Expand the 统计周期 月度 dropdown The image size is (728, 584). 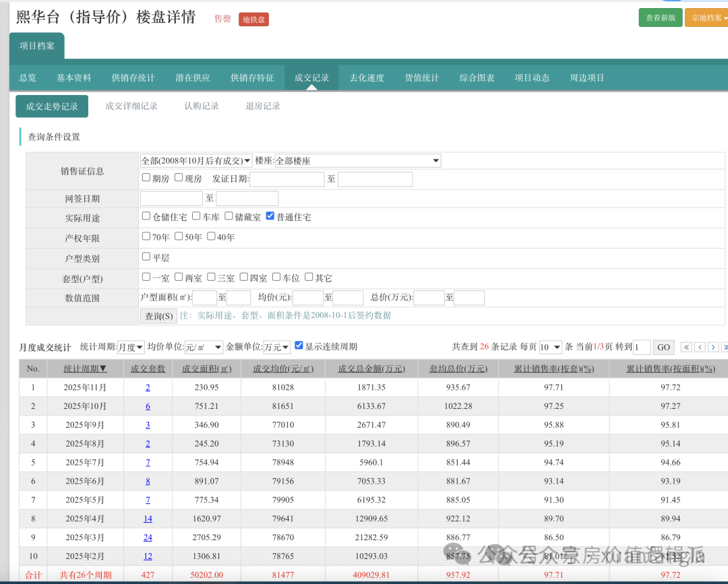click(x=131, y=347)
